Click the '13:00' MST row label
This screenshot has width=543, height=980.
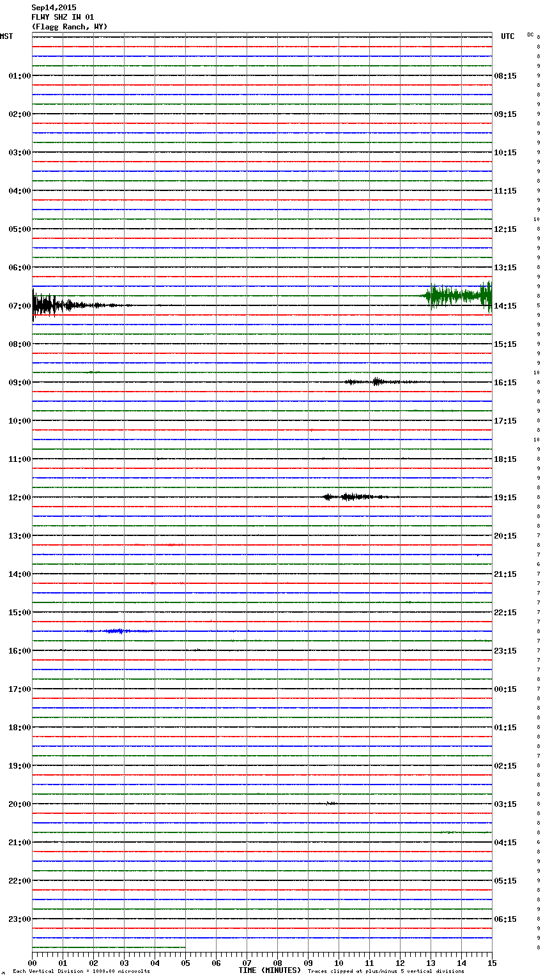(x=20, y=536)
